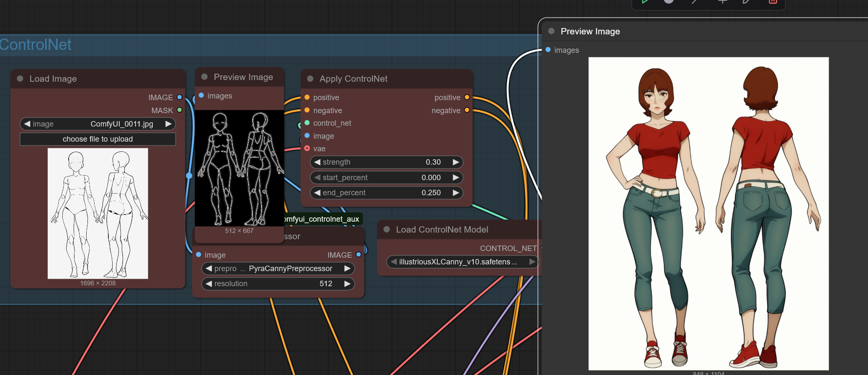Click the choose file to upload button
This screenshot has height=375, width=868.
click(x=98, y=139)
